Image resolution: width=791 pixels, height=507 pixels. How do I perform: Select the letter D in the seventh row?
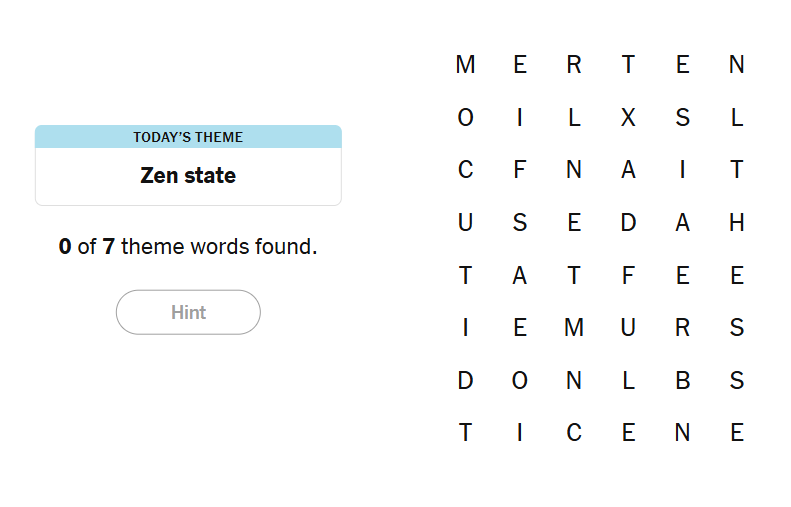[465, 381]
